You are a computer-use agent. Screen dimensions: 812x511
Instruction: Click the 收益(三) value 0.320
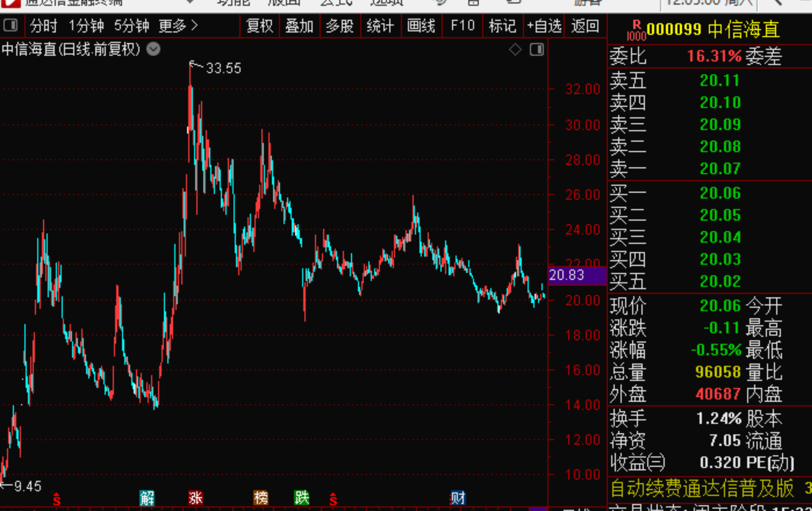point(720,462)
